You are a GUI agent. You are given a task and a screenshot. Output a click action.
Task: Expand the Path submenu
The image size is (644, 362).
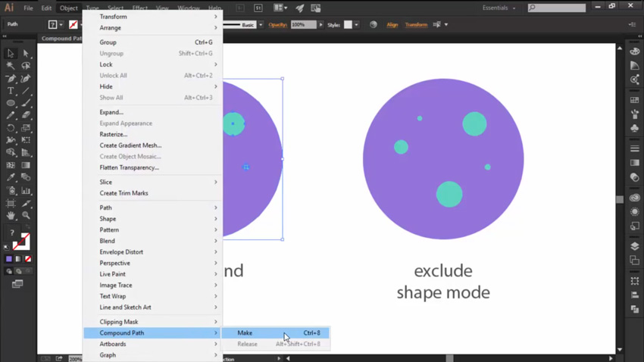pos(153,208)
